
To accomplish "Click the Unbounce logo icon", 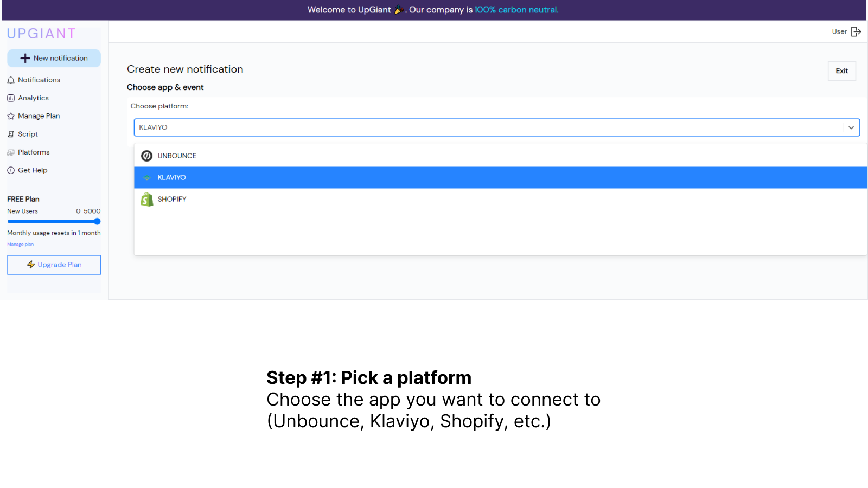I will tap(146, 156).
